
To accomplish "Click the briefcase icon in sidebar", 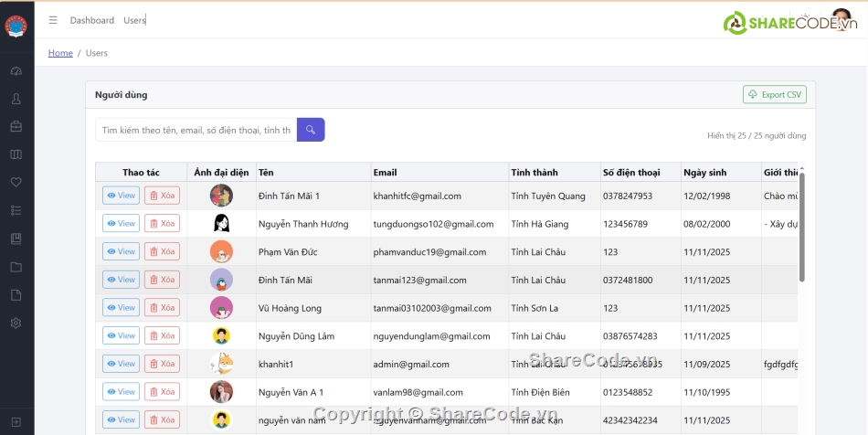I will pyautogui.click(x=16, y=126).
